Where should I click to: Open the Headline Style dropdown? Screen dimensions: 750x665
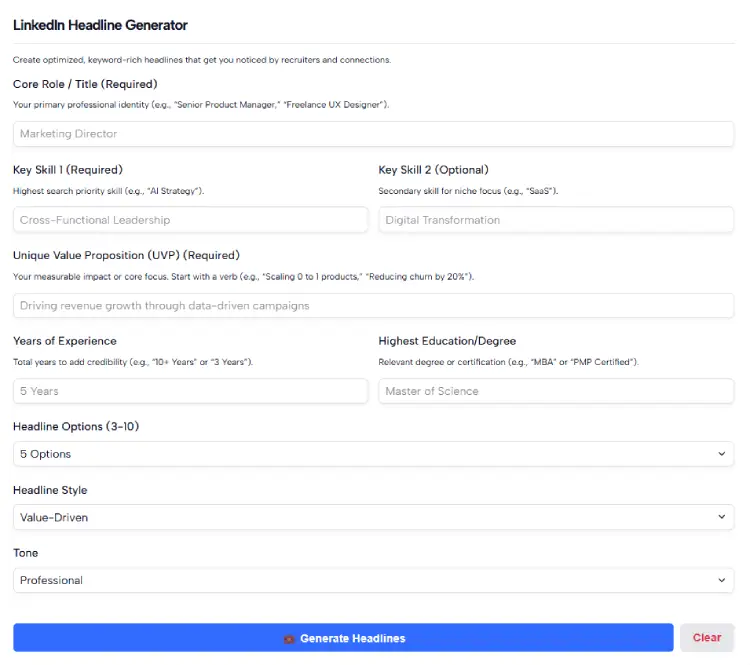click(x=374, y=517)
